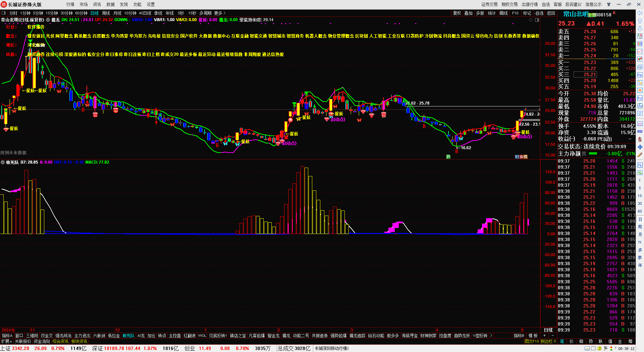Image resolution: width=644 pixels, height=352 pixels.
Task: Click the 返回 button in chart toolbar
Action: (551, 13)
